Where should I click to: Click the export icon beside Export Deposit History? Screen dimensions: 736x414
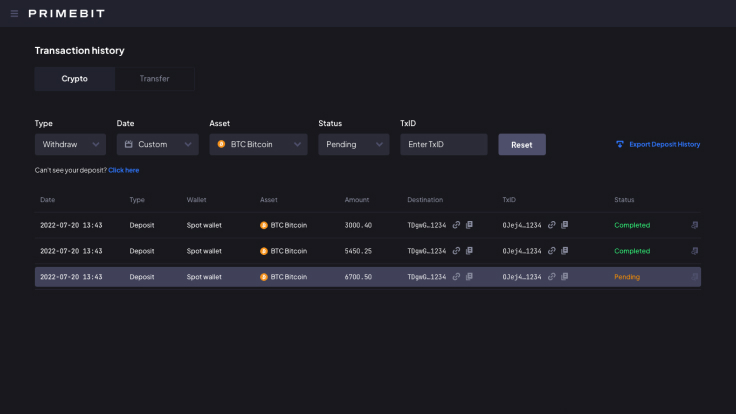click(620, 144)
